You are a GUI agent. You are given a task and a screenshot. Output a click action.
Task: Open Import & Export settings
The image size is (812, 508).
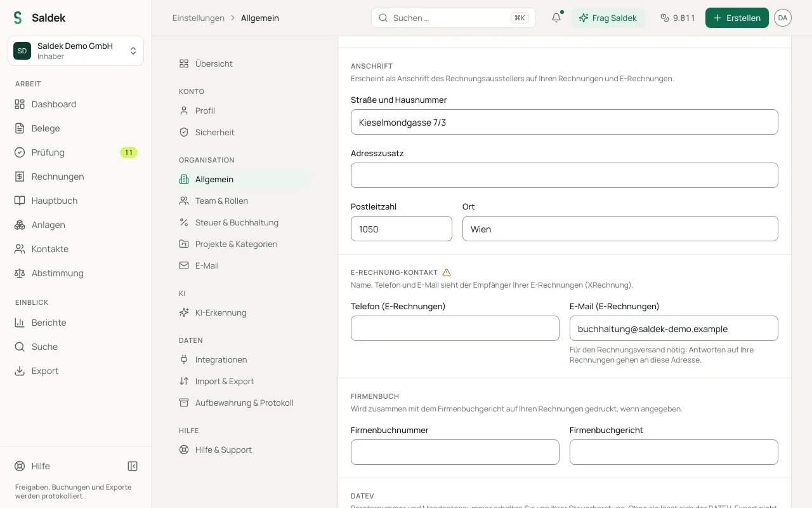click(x=241, y=381)
